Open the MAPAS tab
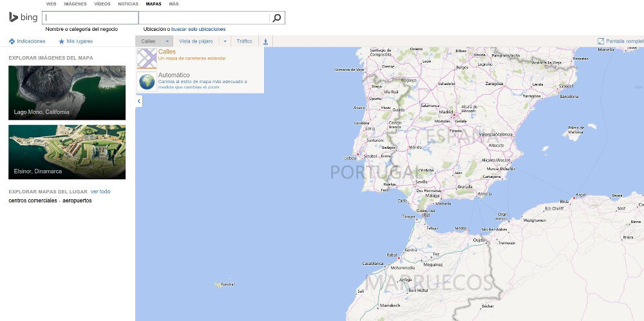644x321 pixels. click(154, 4)
